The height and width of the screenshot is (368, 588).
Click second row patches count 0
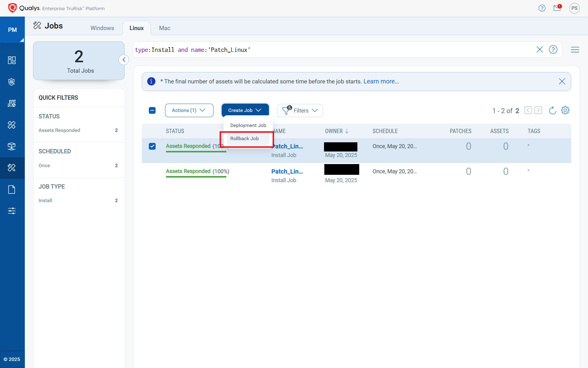(x=469, y=171)
